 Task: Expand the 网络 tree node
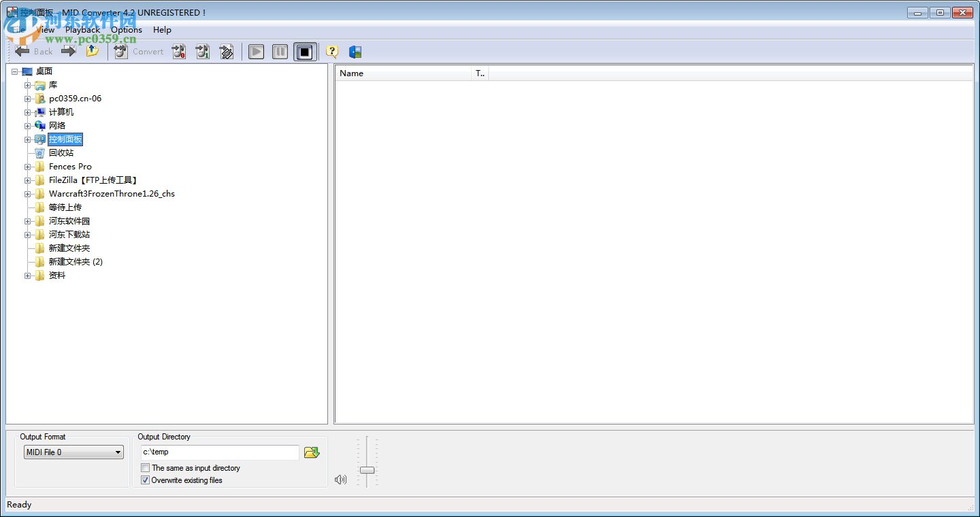[x=28, y=126]
